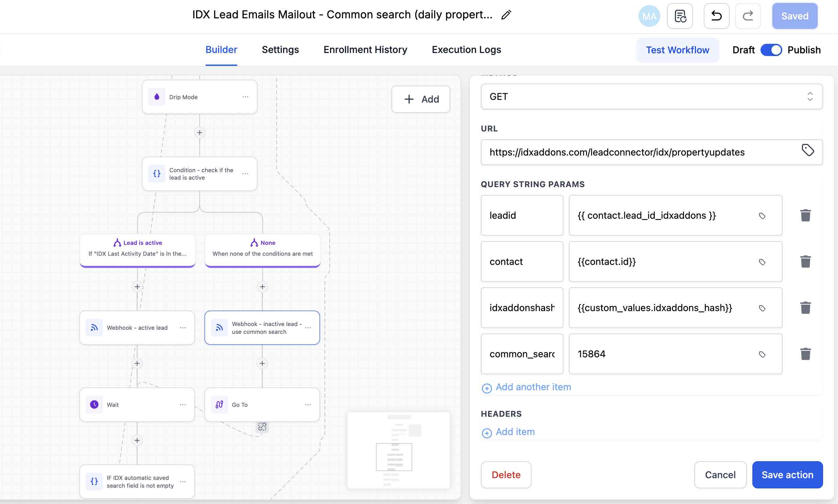Open IF IDX saved search options menu
Screen dimensions: 838x504
(x=183, y=482)
